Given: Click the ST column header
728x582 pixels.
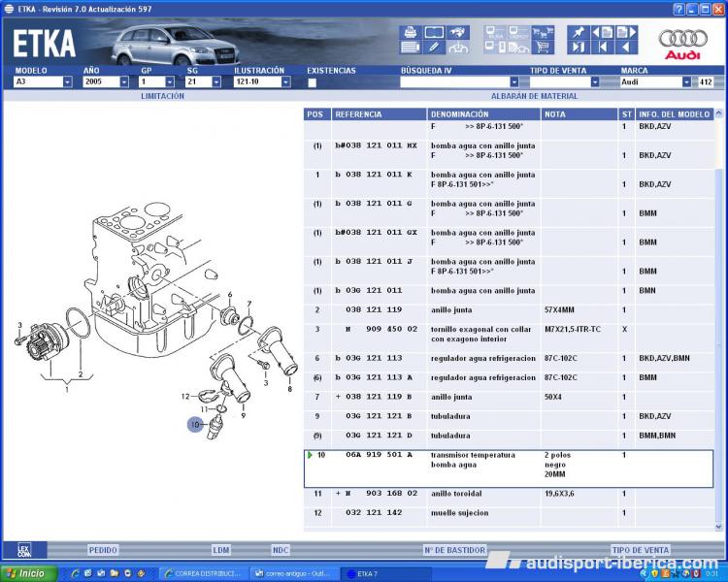Looking at the screenshot, I should pyautogui.click(x=626, y=114).
